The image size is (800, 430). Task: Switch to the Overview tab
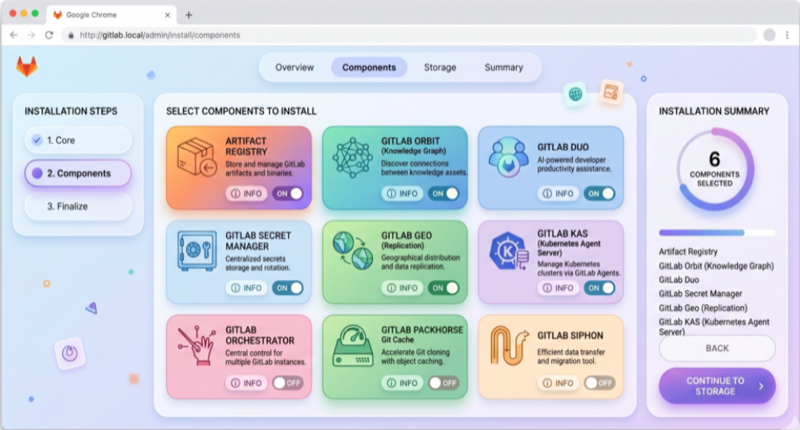click(x=294, y=67)
